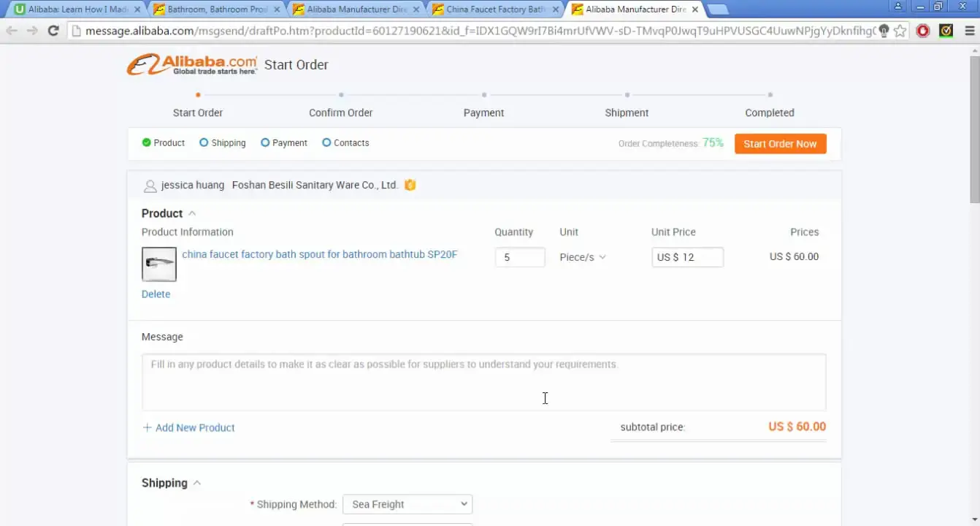Click the browser back arrow
Viewport: 980px width, 526px height.
coord(12,31)
